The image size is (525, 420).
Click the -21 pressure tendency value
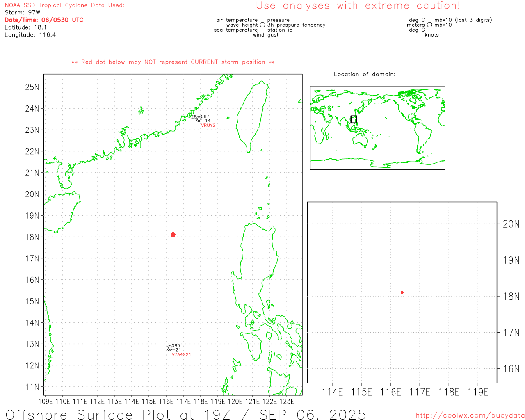[176, 350]
